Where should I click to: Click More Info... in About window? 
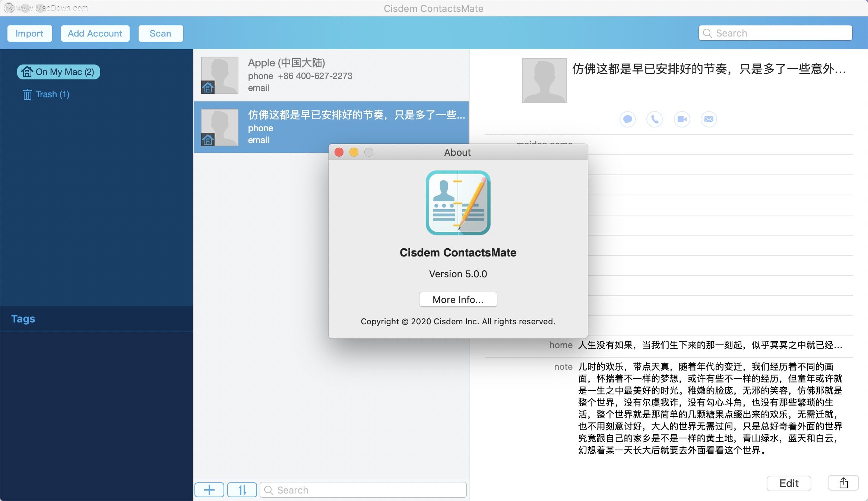point(458,299)
